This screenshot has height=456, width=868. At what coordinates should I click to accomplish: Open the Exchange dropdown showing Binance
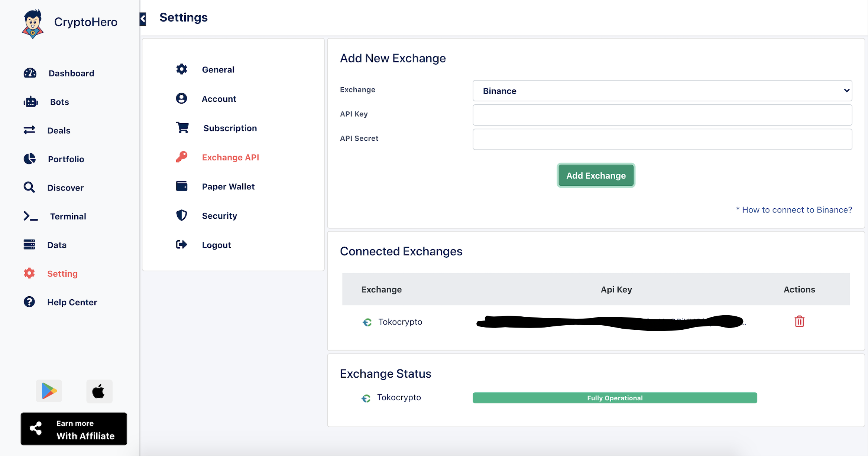pos(662,91)
